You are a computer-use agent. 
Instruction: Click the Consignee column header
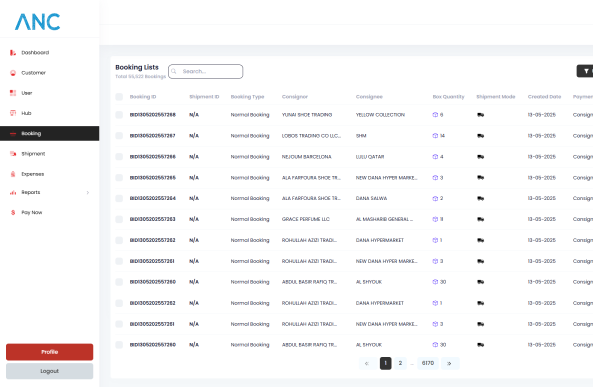(369, 97)
